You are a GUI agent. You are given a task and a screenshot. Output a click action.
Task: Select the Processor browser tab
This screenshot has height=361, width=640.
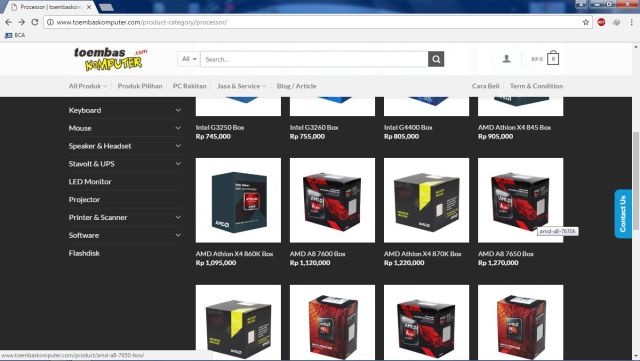point(51,7)
